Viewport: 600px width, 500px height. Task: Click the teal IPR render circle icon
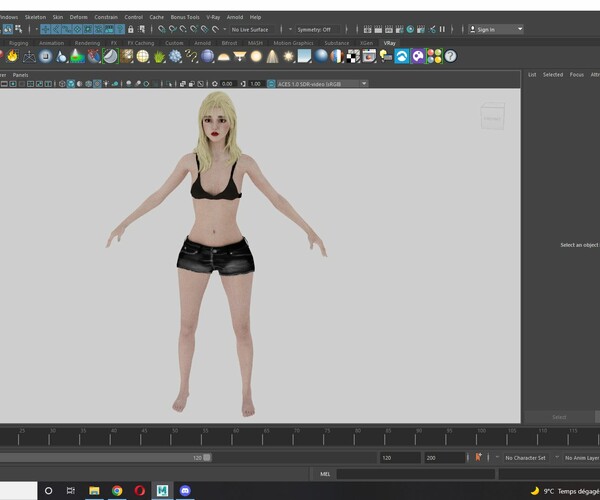point(410,29)
